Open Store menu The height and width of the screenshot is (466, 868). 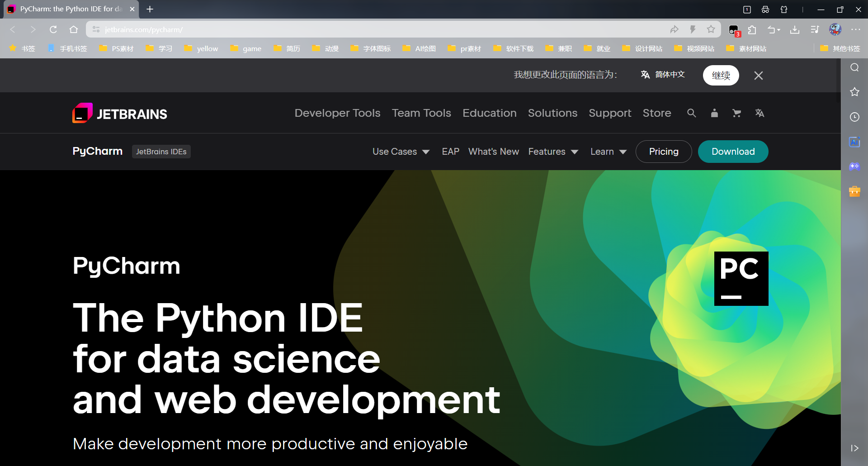point(657,113)
